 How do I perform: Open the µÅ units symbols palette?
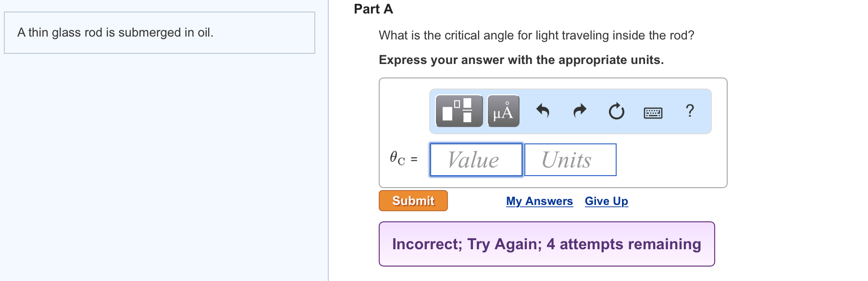tap(503, 111)
